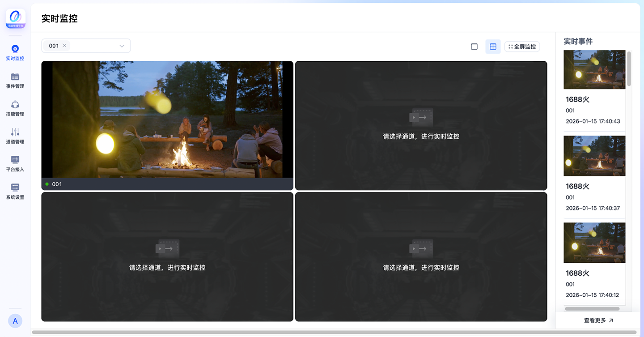The width and height of the screenshot is (644, 337).
Task: Click placeholder icon in bottom-right pane
Action: click(x=421, y=248)
